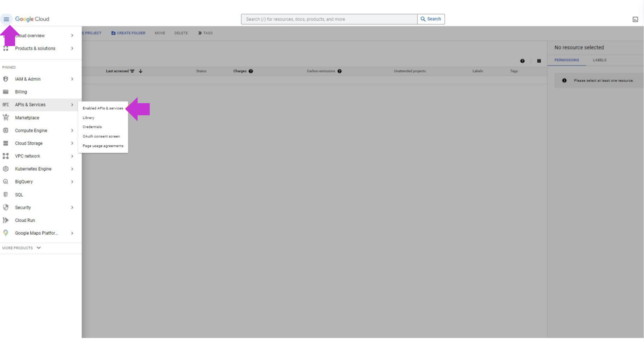This screenshot has width=644, height=342.
Task: Click the Marketplace cart icon
Action: (6, 117)
